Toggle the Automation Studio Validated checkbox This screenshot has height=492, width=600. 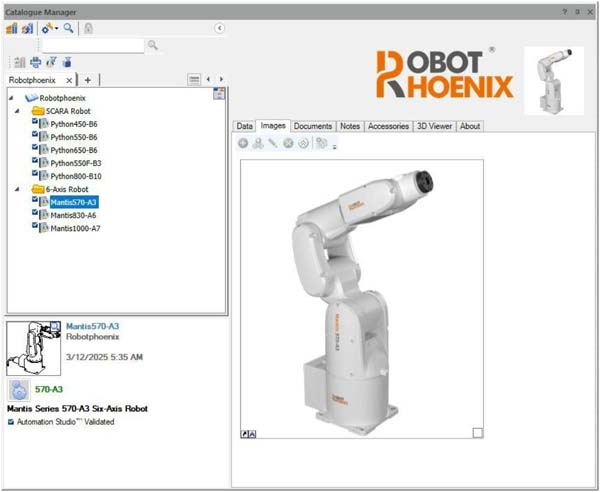[11, 422]
